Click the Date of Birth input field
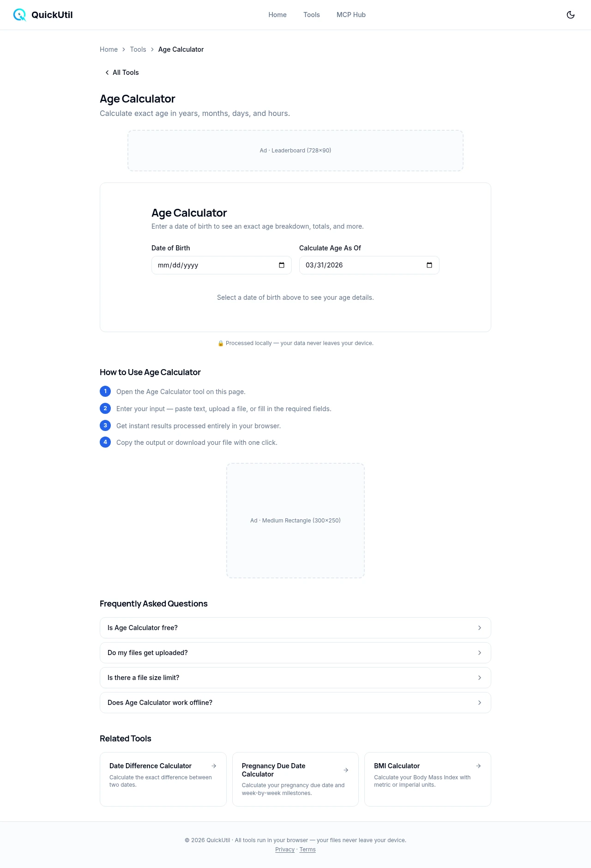The height and width of the screenshot is (868, 591). click(212, 265)
